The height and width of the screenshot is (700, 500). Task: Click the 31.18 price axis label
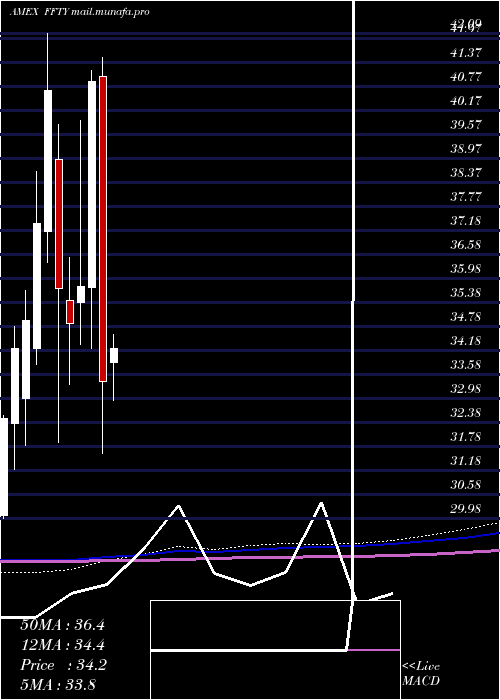click(x=466, y=461)
